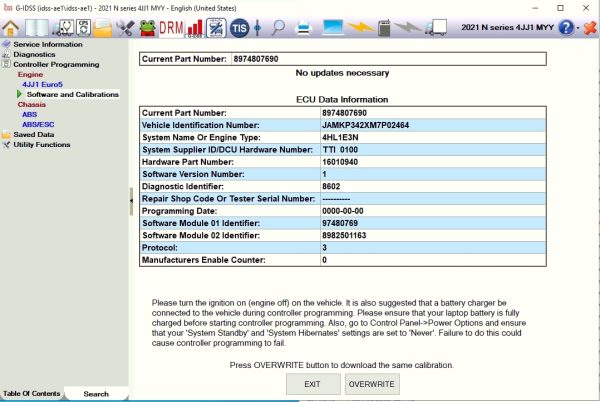Open the ABS link under Chassis
Image resolution: width=600 pixels, height=402 pixels.
29,114
